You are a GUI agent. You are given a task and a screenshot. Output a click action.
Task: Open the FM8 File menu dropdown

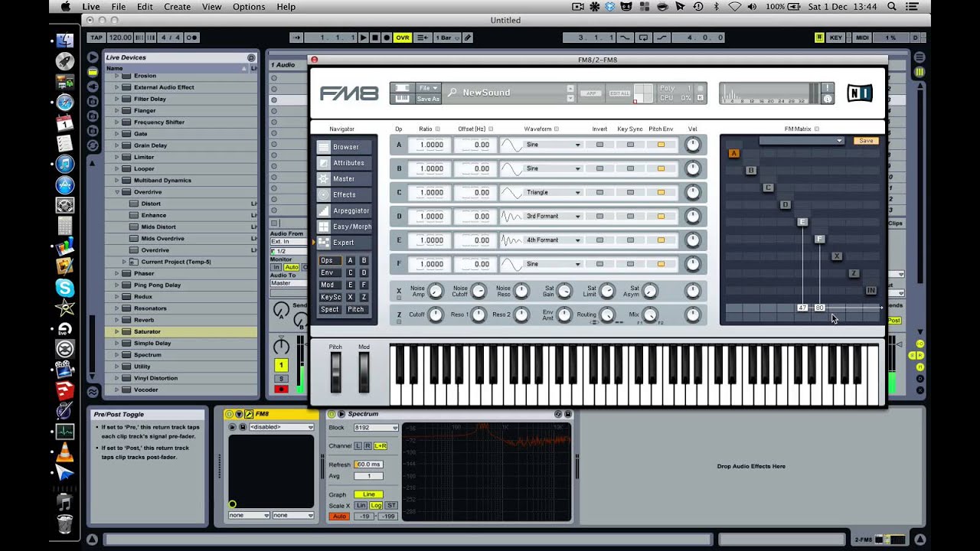point(427,88)
